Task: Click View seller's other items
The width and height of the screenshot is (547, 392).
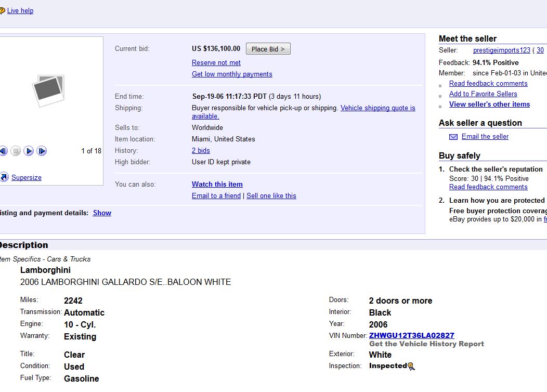Action: (x=489, y=104)
